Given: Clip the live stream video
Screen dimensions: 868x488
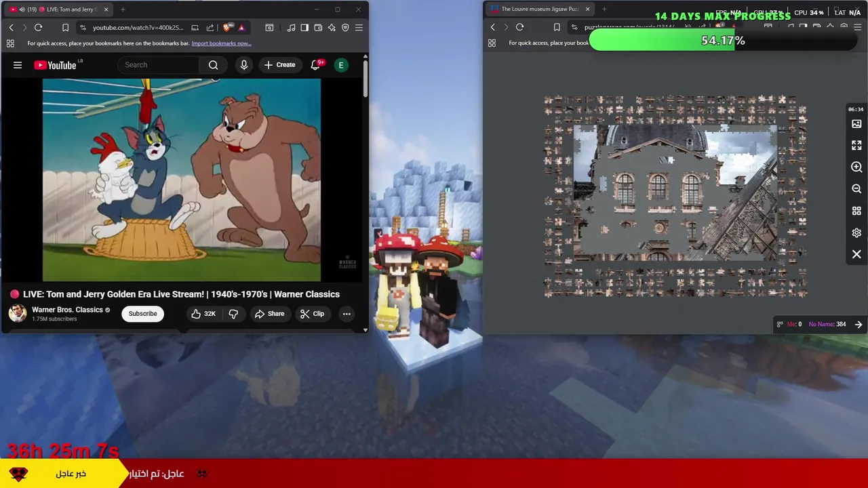Looking at the screenshot, I should pos(312,314).
